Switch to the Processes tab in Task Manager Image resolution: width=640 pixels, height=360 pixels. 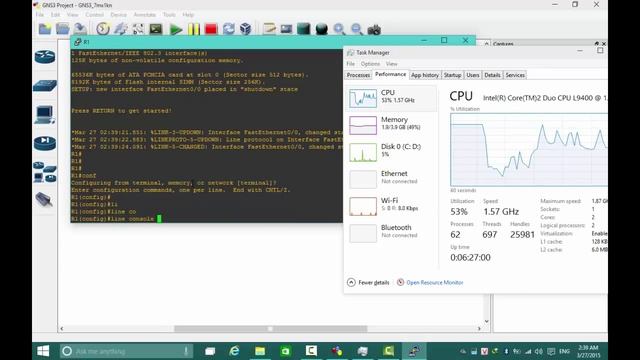pyautogui.click(x=358, y=75)
